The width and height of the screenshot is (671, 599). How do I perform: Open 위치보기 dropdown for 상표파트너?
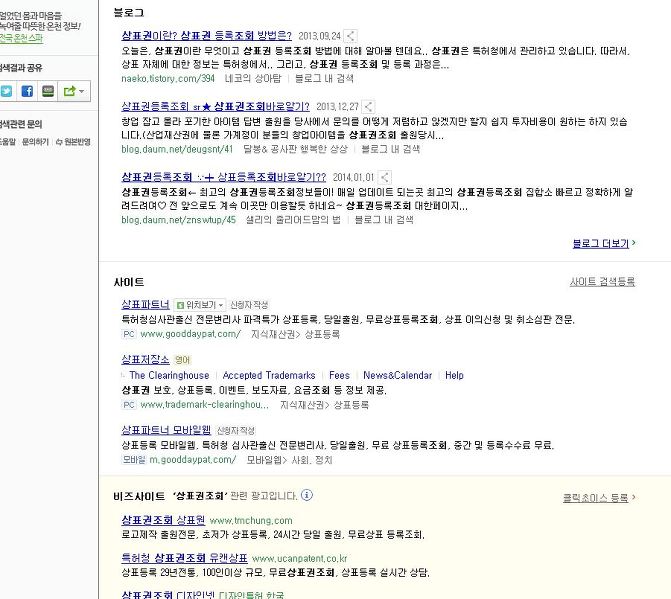pos(200,305)
